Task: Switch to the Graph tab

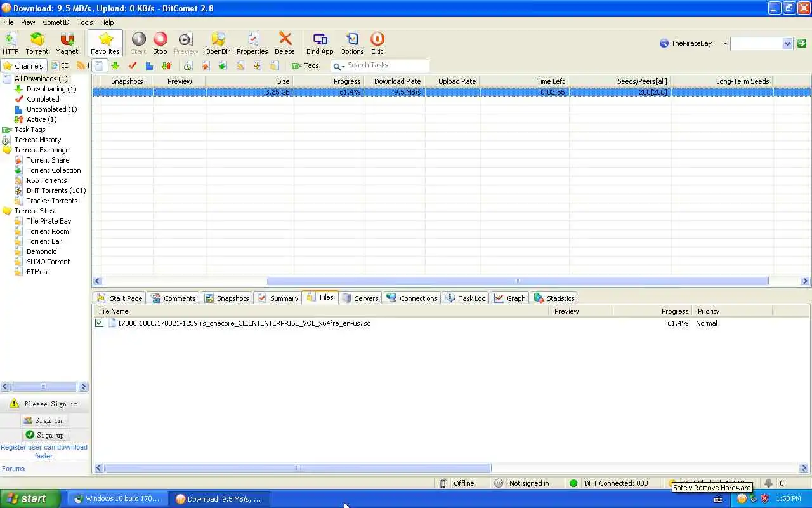Action: (511, 298)
